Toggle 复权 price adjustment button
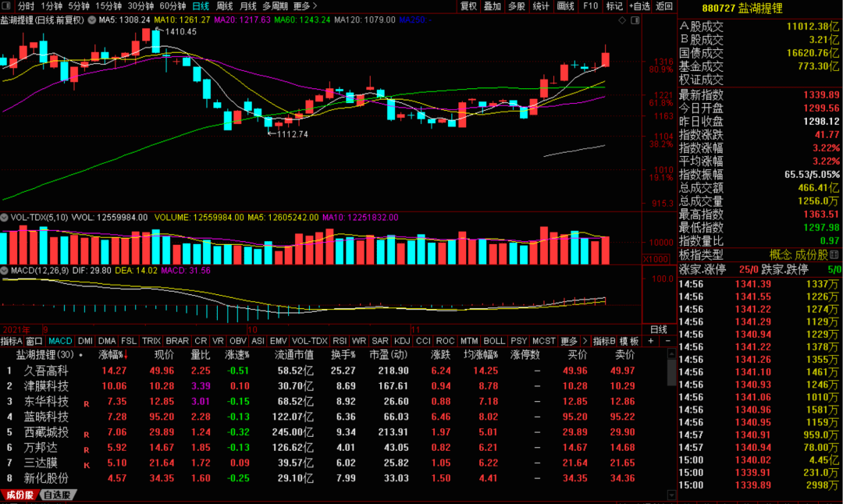Screen dimensions: 843x504 [468, 6]
